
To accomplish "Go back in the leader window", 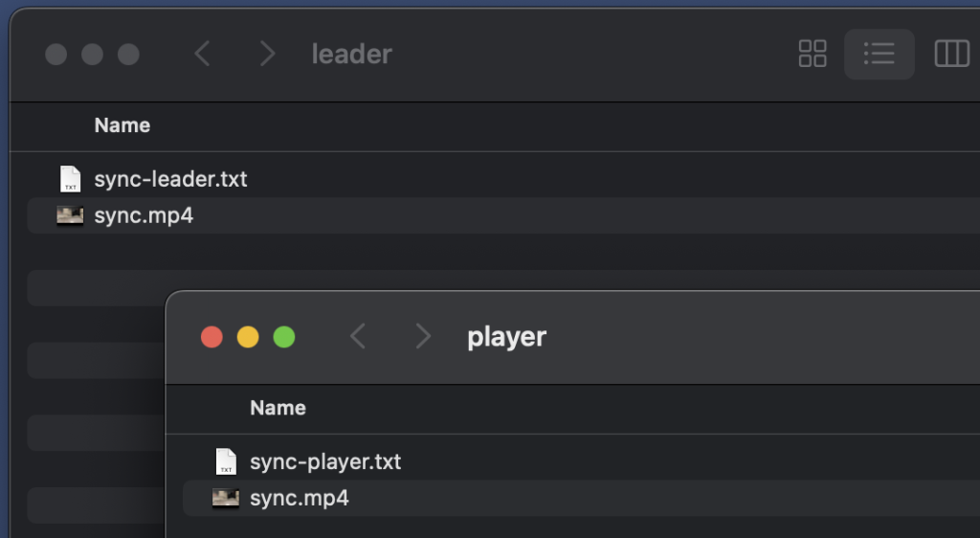I will click(202, 54).
